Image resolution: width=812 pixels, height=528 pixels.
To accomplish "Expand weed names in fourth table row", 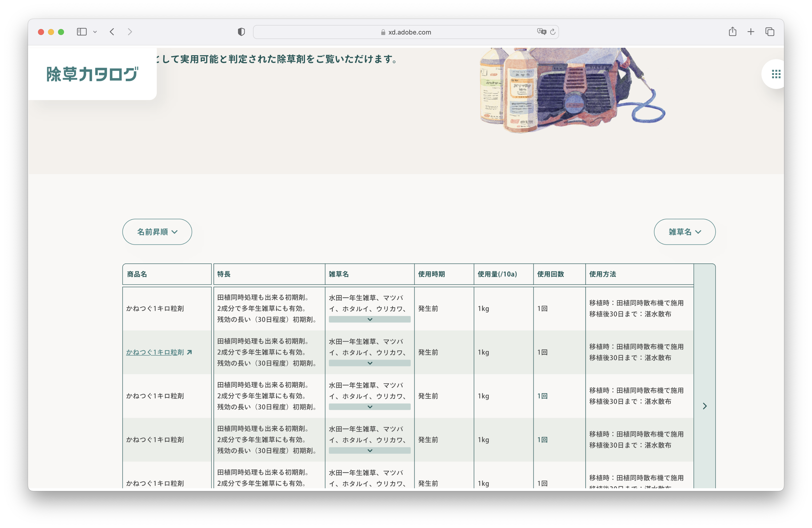I will (369, 450).
